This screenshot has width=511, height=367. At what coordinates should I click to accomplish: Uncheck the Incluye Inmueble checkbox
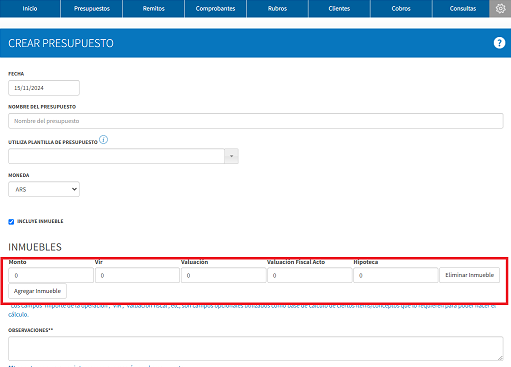tap(11, 222)
